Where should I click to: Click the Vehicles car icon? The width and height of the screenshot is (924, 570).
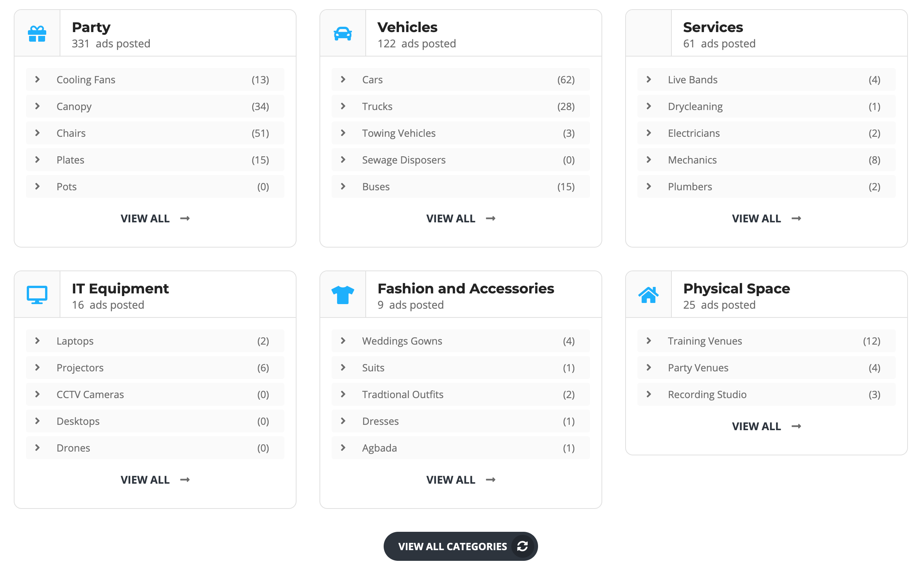(343, 34)
